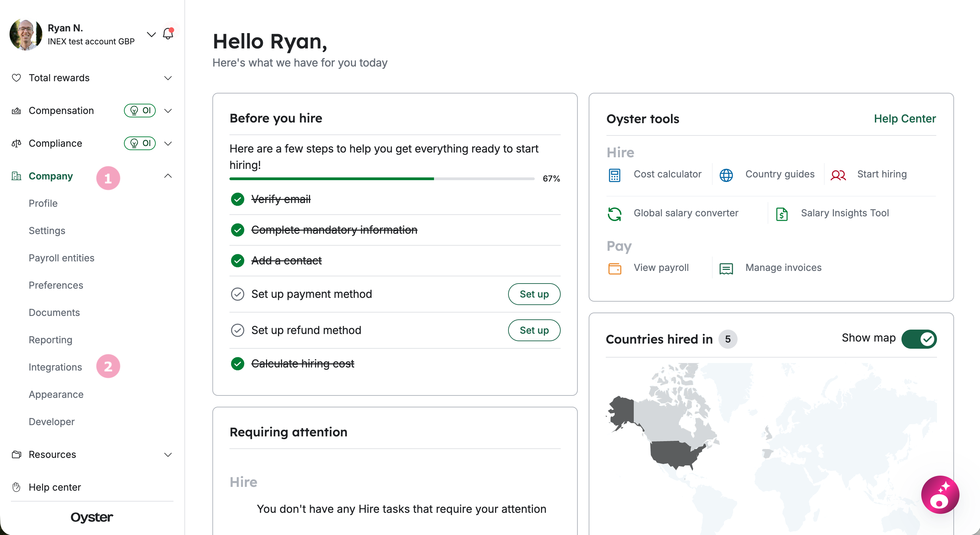Click Set up for refund method
Viewport: 980px width, 535px height.
[534, 330]
